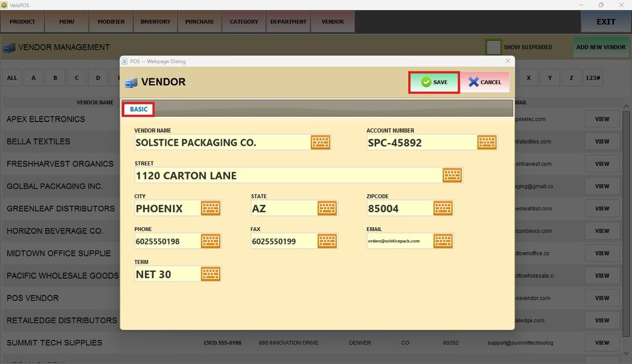The width and height of the screenshot is (632, 364).
Task: Open keyboard icon beside State field
Action: click(x=327, y=208)
